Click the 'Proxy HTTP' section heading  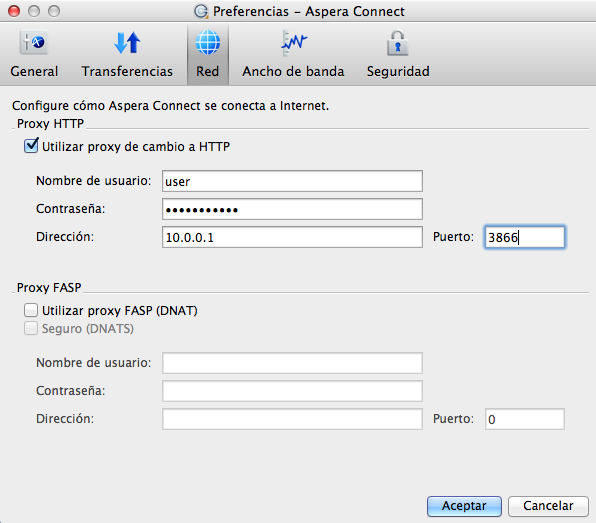[x=50, y=124]
